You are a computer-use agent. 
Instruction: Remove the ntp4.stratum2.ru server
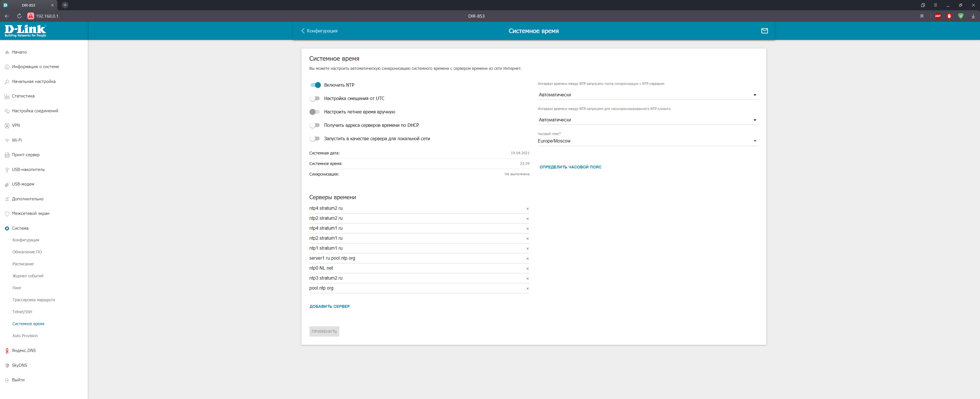coord(527,209)
